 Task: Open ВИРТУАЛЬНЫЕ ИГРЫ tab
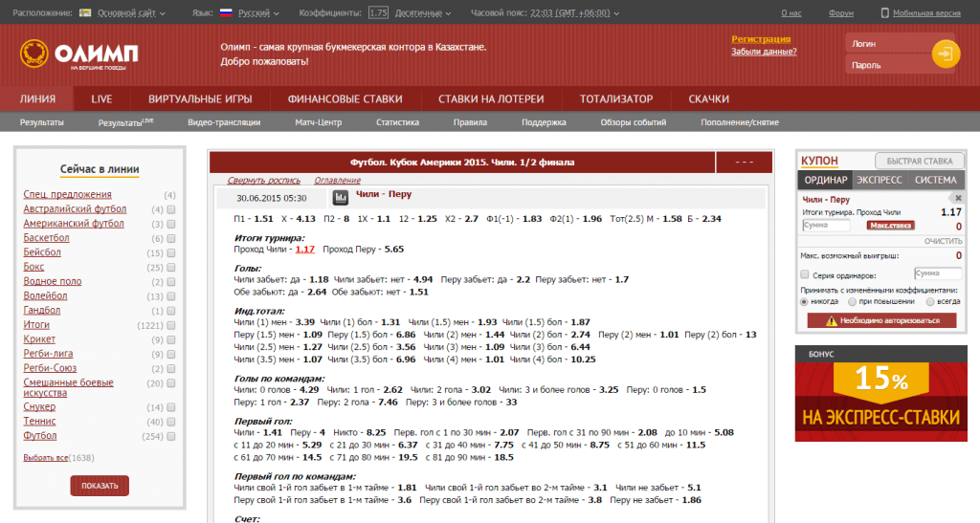click(200, 98)
